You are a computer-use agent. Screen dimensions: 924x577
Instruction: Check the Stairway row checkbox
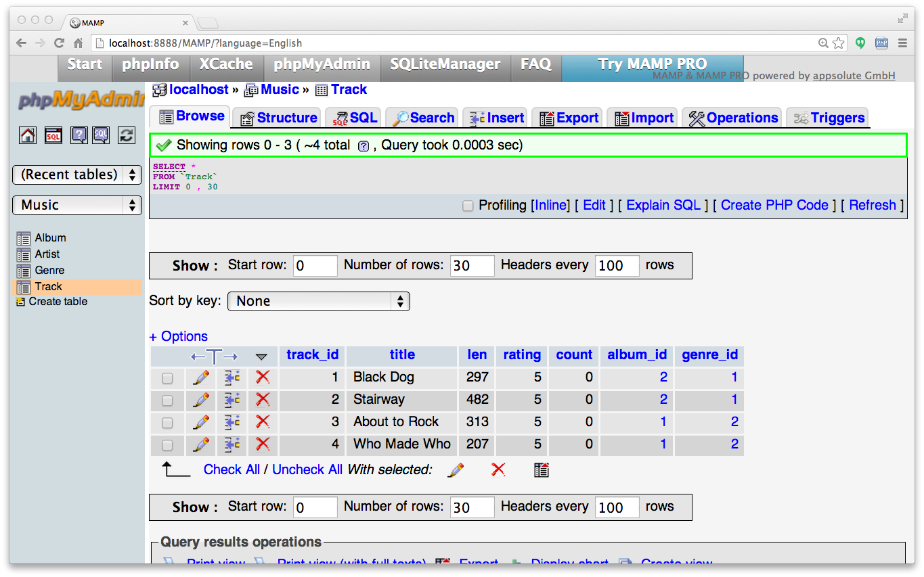click(x=167, y=400)
